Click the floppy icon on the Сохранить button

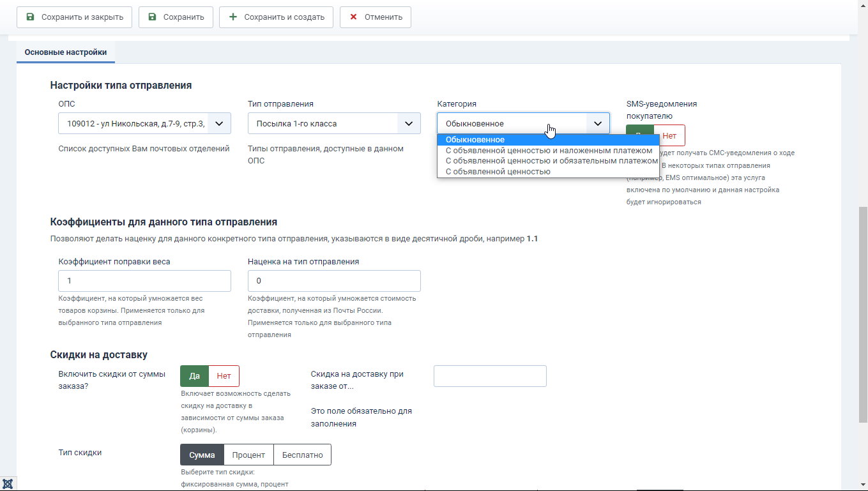(x=152, y=17)
